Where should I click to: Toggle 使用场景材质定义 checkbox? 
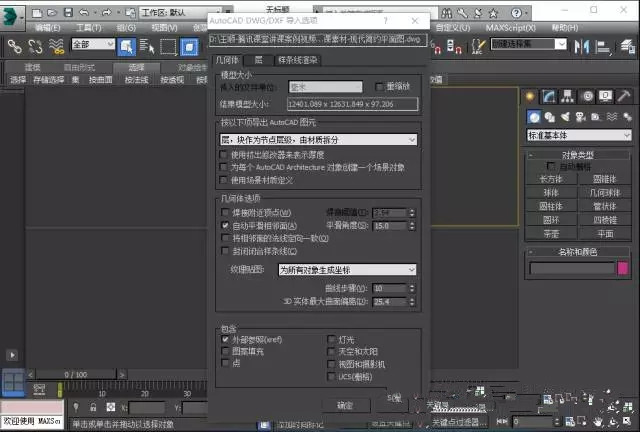pyautogui.click(x=223, y=180)
